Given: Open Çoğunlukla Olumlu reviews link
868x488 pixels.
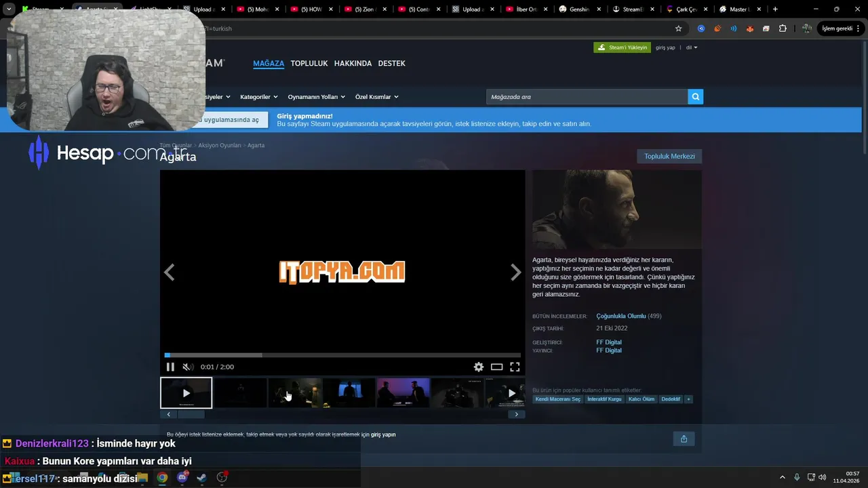Looking at the screenshot, I should [x=620, y=316].
